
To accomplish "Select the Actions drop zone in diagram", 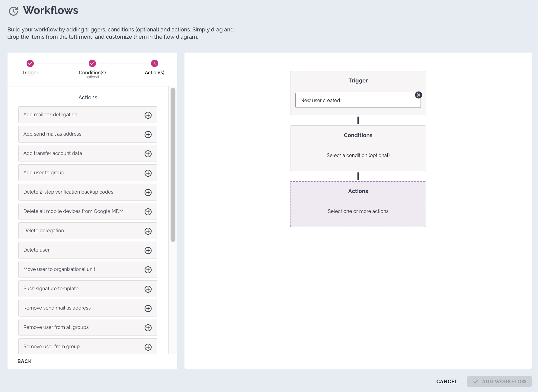I will pos(358,204).
